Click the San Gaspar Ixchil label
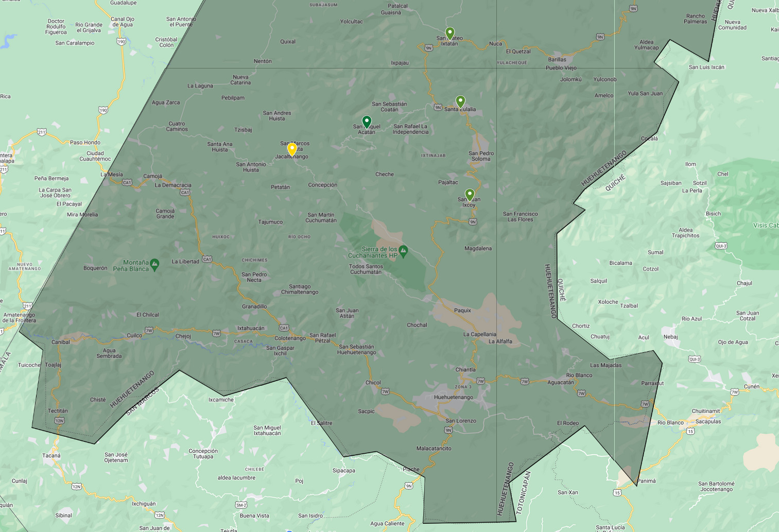Viewport: 779px width, 532px height. [280, 351]
